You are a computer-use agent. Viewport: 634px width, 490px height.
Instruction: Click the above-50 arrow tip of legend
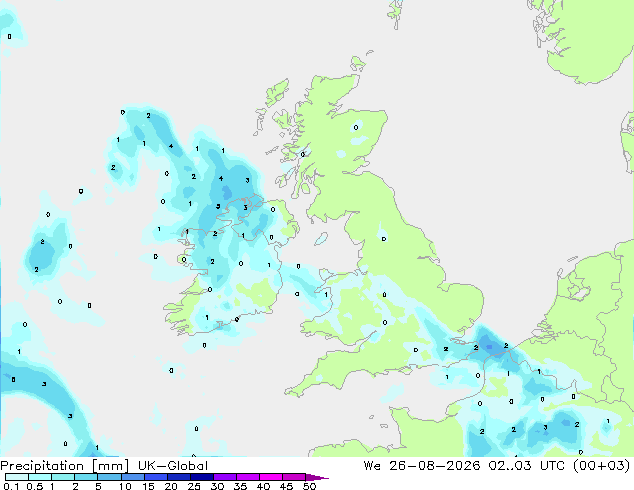tap(317, 477)
